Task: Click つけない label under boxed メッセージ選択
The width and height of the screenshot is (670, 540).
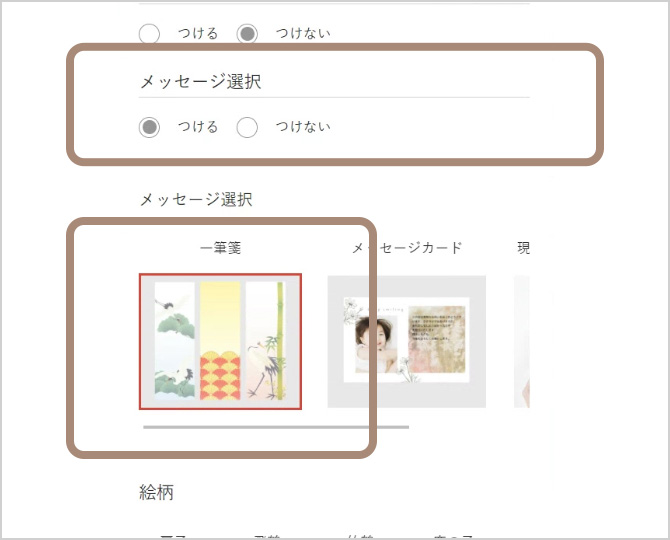Action: point(303,126)
